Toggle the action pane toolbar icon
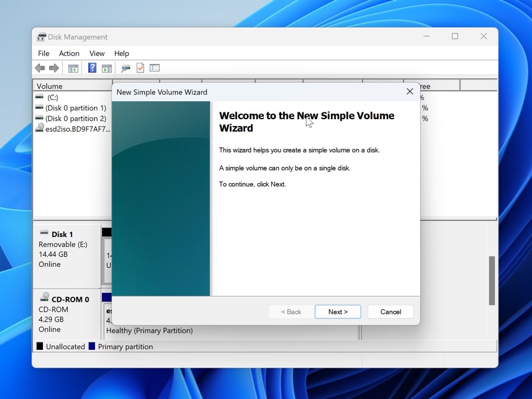The width and height of the screenshot is (532, 399). (x=107, y=68)
